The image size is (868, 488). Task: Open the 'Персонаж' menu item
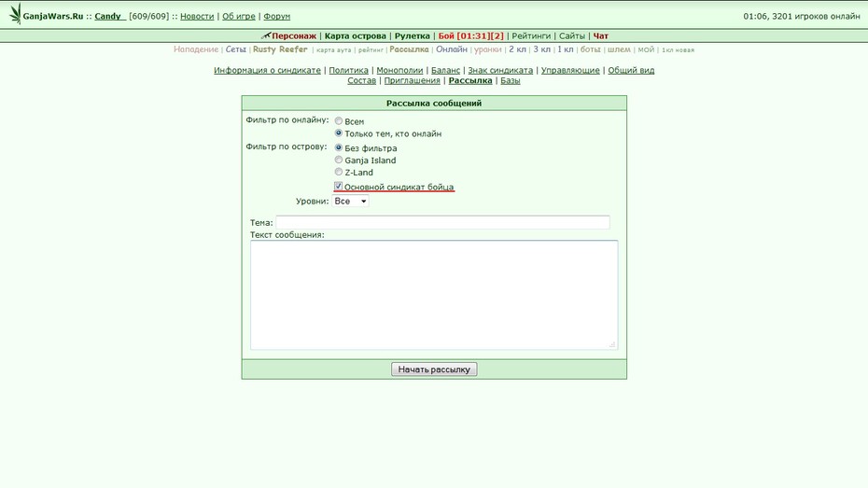(x=294, y=36)
